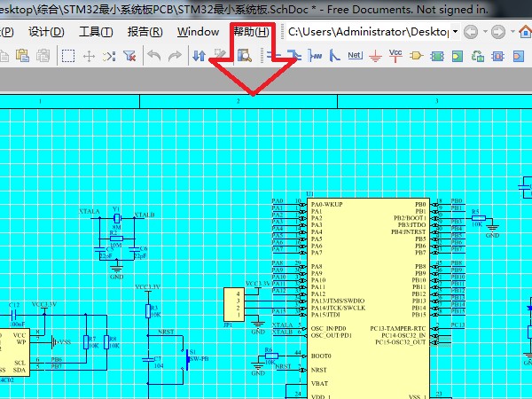Viewport: 532px width, 399px height.
Task: Choose the Move Selection crosshair tool
Action: [x=89, y=56]
